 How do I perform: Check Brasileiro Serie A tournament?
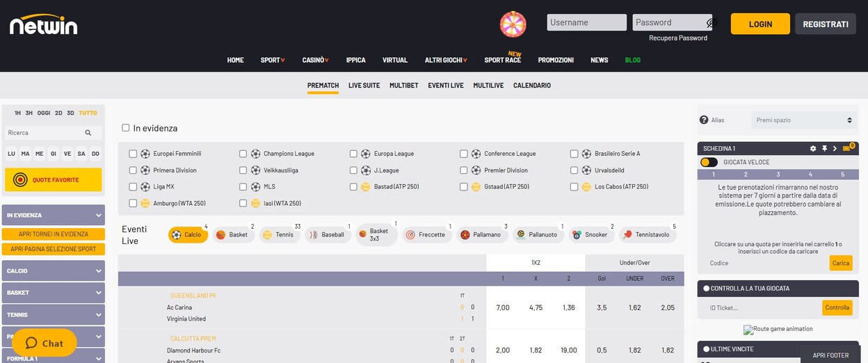click(x=574, y=154)
